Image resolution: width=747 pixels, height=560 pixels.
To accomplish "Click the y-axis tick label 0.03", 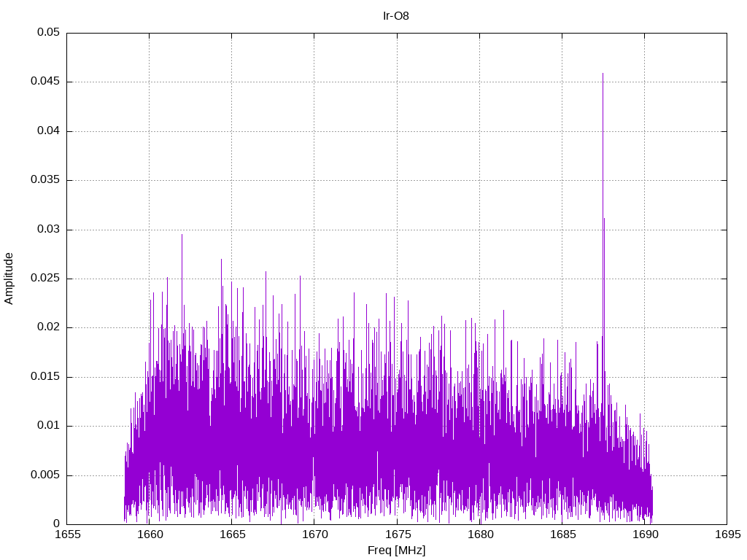I will pos(48,229).
